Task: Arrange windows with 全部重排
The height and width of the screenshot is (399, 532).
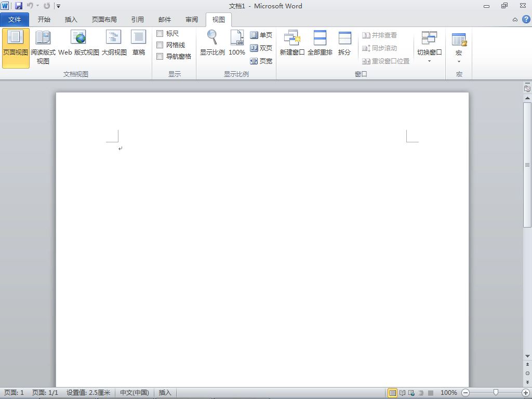Action: (x=320, y=43)
